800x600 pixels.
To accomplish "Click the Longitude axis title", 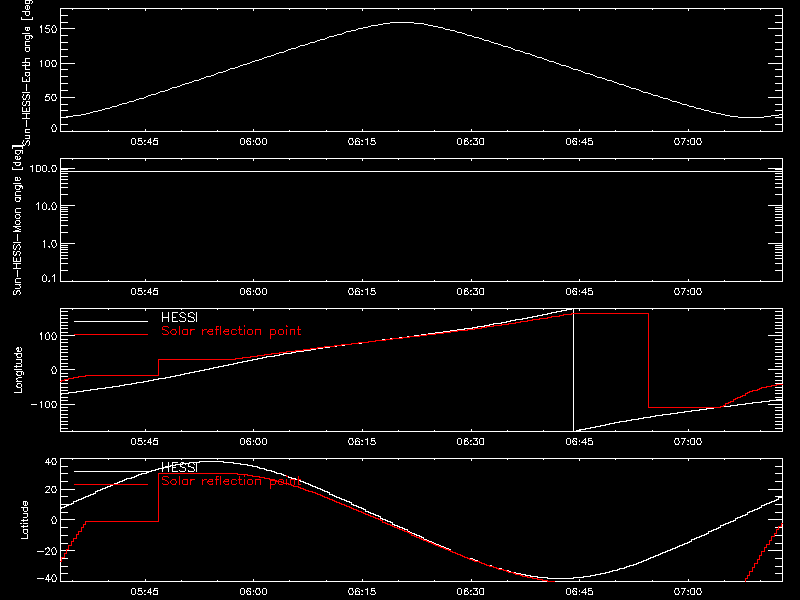I will coord(18,370).
